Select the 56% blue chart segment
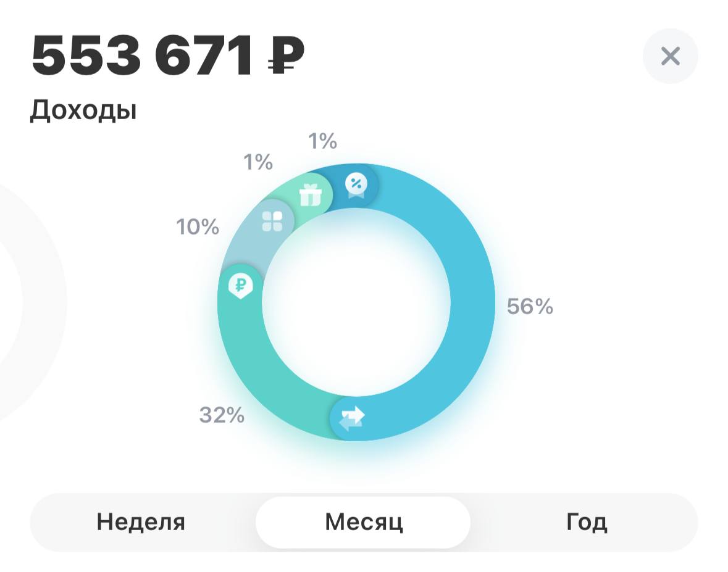Image resolution: width=728 pixels, height=572 pixels. tap(472, 302)
